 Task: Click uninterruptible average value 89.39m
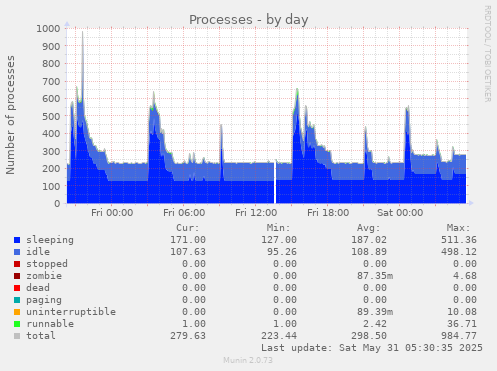(375, 312)
